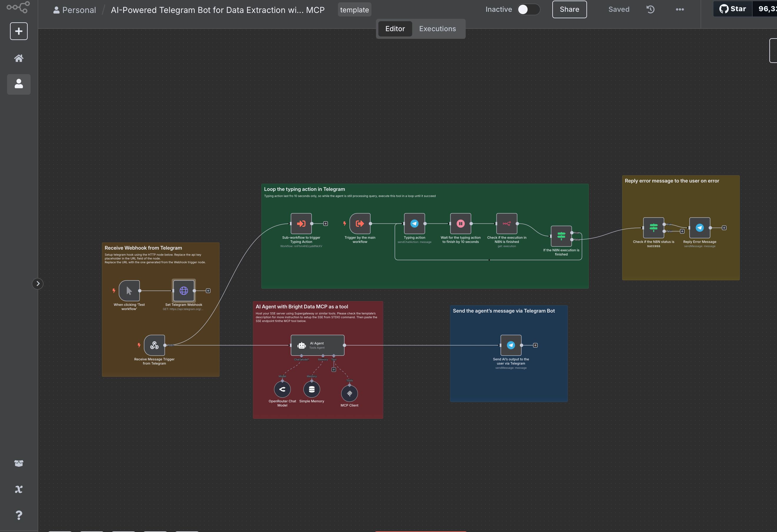Click the Reply Error Message Telegram node
Viewport: 777px width, 532px height.
pos(699,228)
